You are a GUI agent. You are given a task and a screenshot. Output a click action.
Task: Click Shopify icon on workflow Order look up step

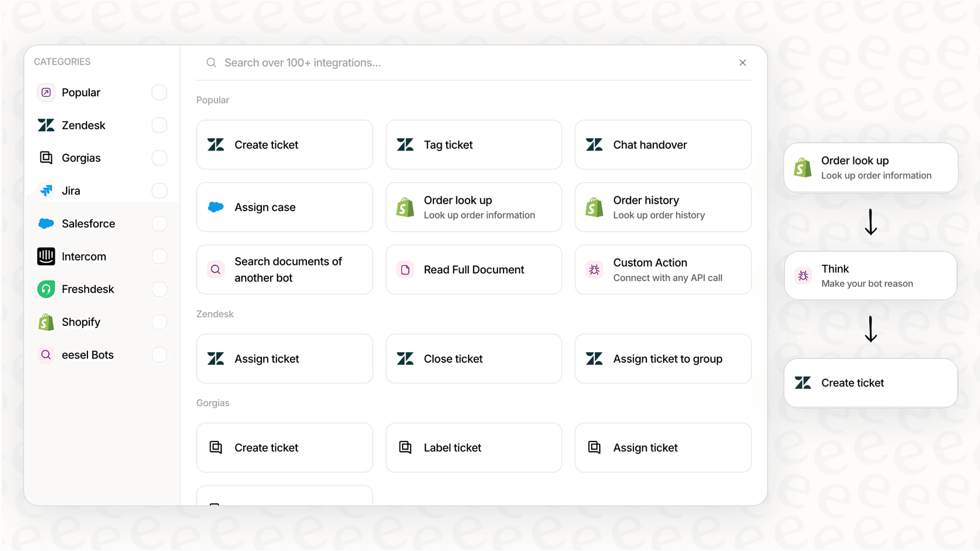coord(803,168)
